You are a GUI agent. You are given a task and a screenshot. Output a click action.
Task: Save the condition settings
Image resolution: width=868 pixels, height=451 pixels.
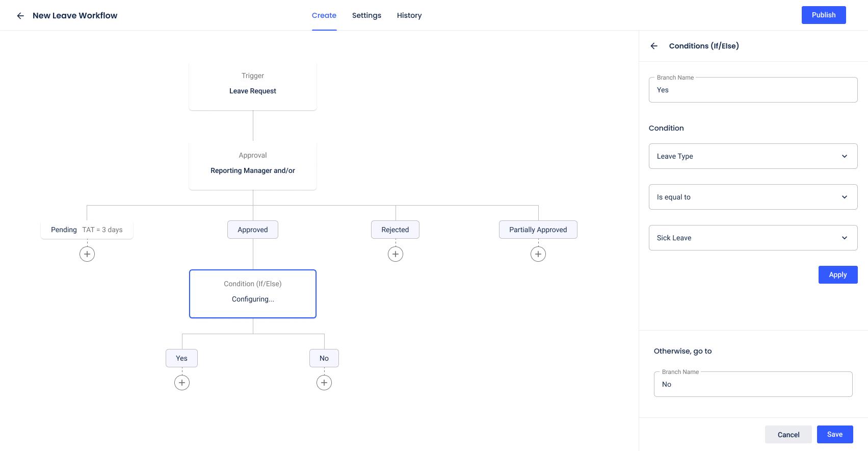pyautogui.click(x=834, y=434)
